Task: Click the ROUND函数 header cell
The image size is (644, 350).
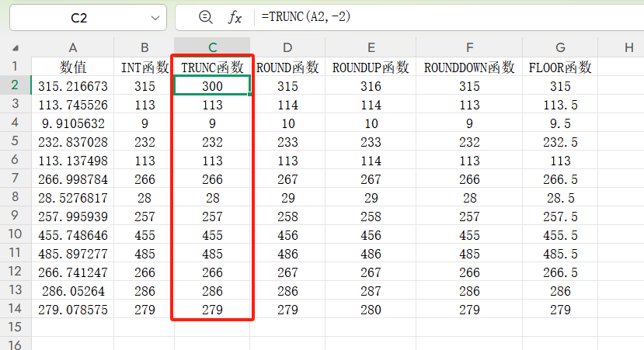Action: (287, 67)
